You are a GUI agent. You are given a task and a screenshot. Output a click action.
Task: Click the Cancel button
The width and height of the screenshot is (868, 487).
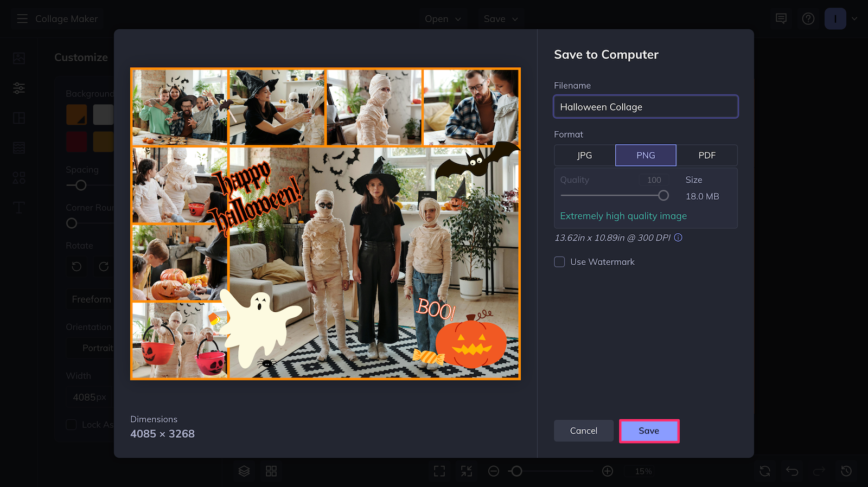tap(584, 431)
